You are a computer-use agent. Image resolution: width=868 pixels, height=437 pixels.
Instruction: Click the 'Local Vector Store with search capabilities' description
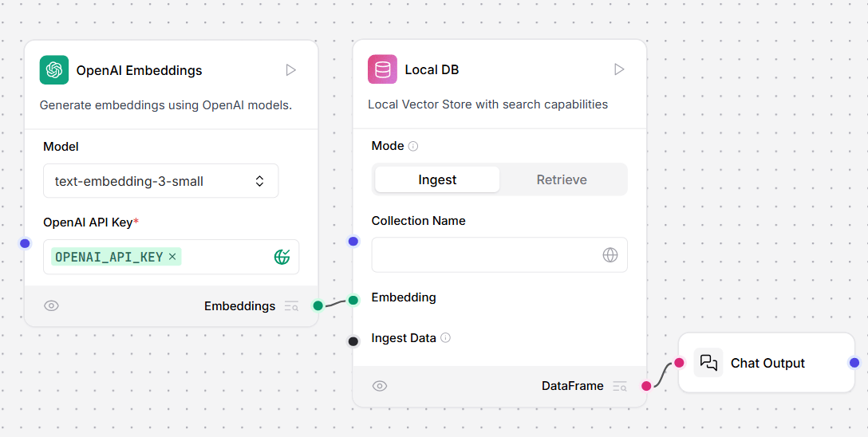[x=487, y=104]
